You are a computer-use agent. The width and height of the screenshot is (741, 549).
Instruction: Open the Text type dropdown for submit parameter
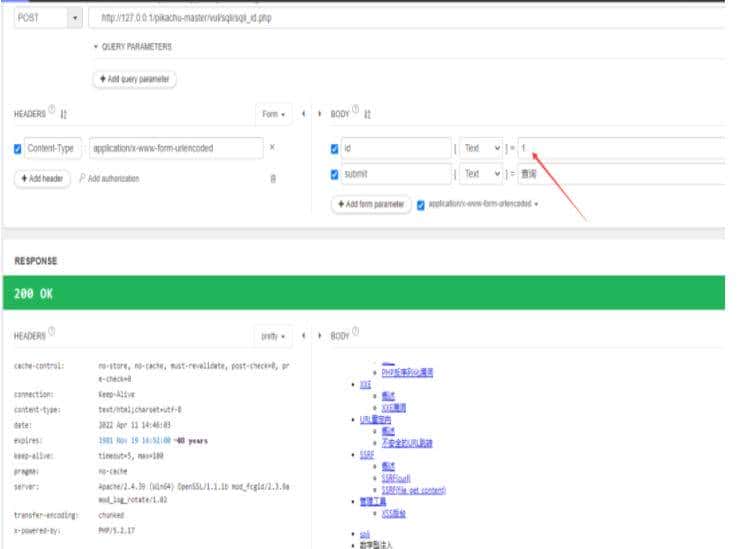481,174
